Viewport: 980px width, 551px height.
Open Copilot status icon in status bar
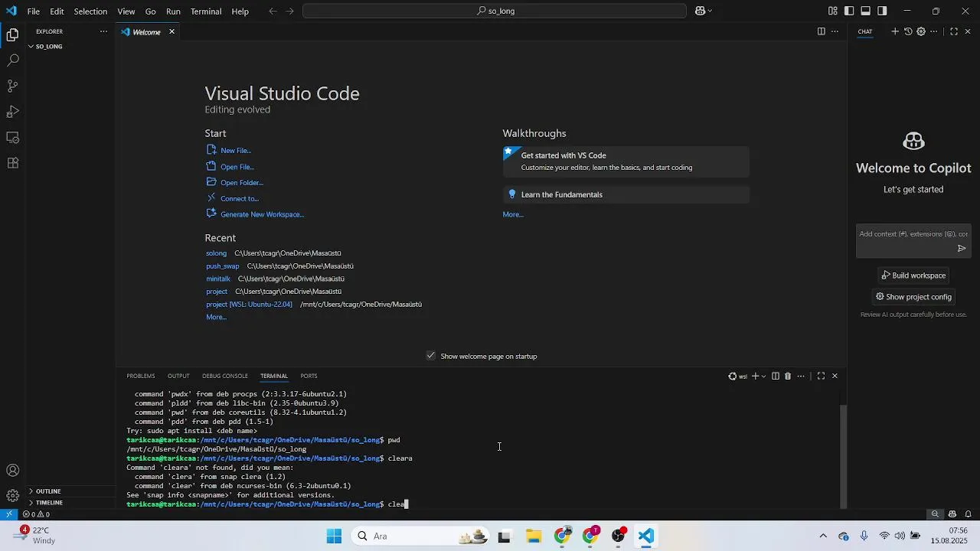(952, 514)
